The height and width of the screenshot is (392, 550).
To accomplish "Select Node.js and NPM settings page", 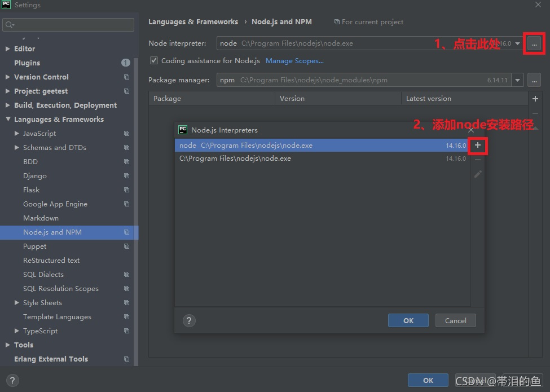I will click(52, 232).
